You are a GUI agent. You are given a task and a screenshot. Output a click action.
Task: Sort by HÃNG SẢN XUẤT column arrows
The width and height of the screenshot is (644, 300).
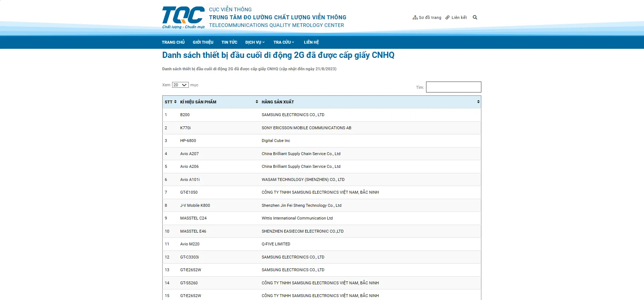(478, 102)
